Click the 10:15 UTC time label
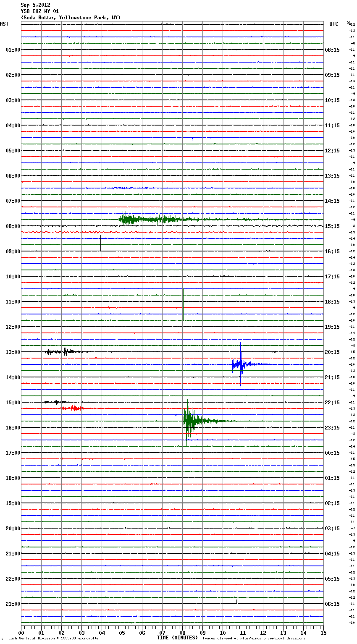Image resolution: width=357 pixels, height=644 pixels. (332, 100)
